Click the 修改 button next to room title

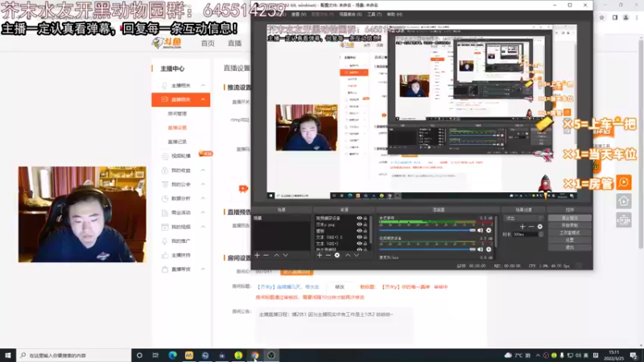(340, 287)
